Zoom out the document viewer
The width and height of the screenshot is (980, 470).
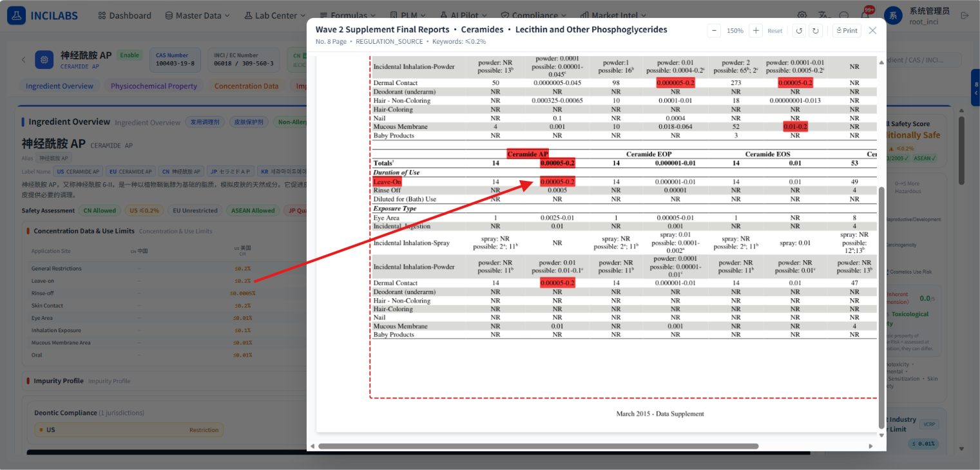coord(714,31)
